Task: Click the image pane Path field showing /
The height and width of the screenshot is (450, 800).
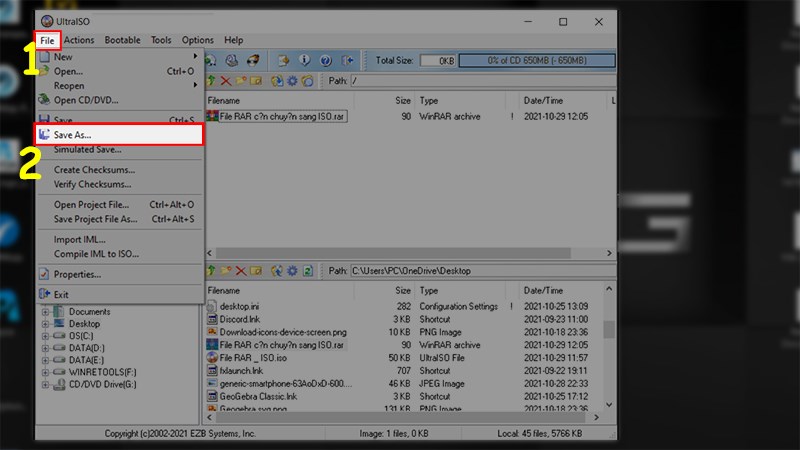Action: tap(482, 81)
